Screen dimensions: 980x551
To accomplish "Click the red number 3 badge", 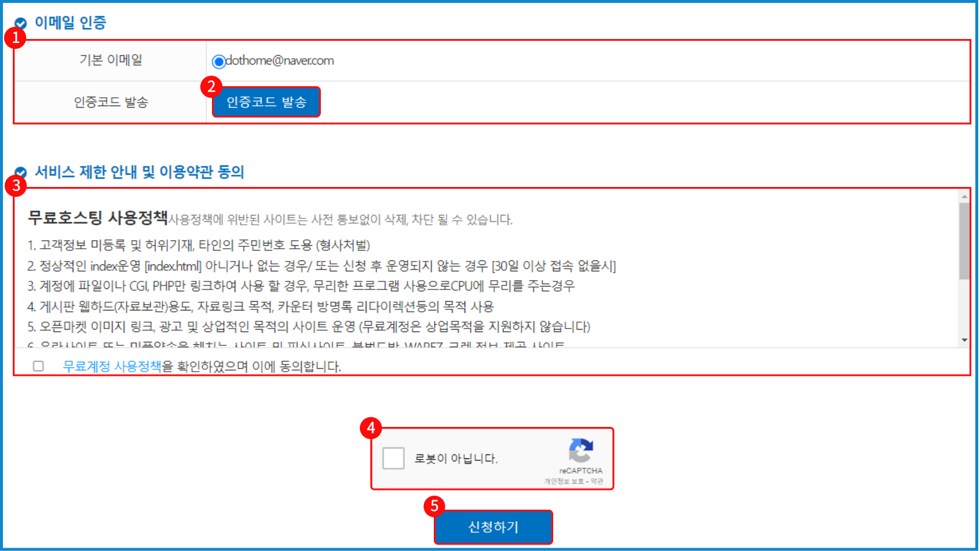I will point(15,186).
